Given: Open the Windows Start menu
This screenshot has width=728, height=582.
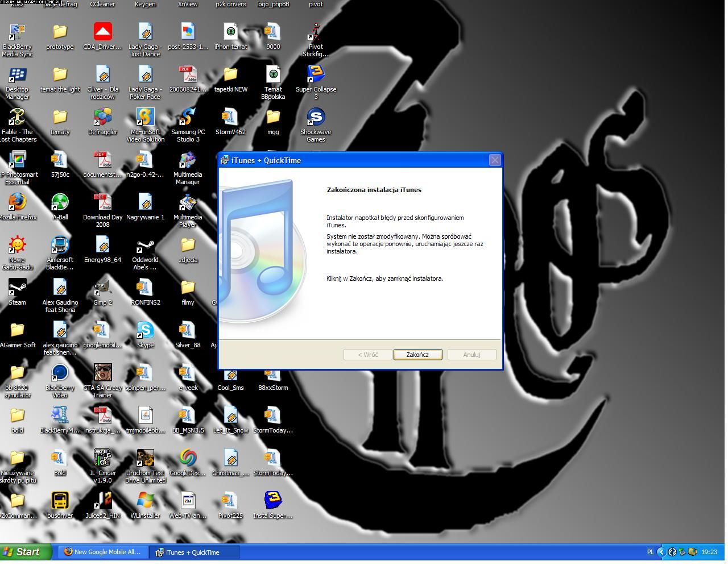Looking at the screenshot, I should pos(26,552).
